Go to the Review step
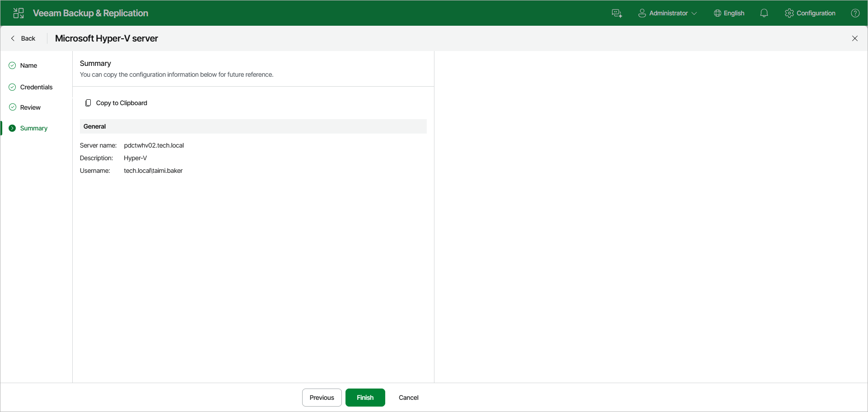Viewport: 868px width, 412px height. tap(30, 107)
